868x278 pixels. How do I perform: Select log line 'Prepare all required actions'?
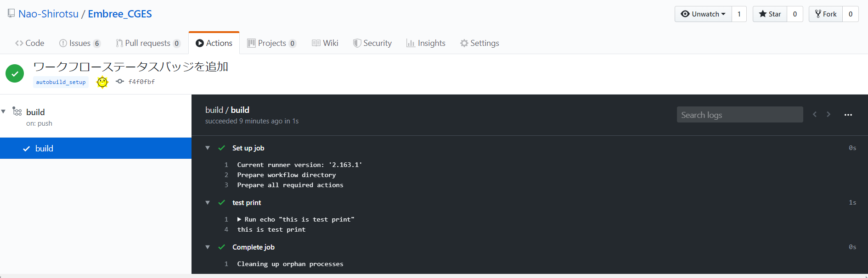pyautogui.click(x=290, y=185)
